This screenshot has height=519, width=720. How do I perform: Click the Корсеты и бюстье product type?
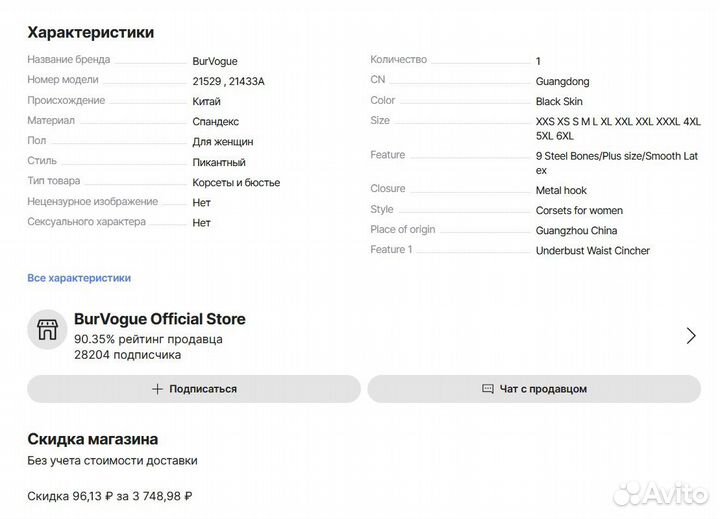click(x=236, y=183)
